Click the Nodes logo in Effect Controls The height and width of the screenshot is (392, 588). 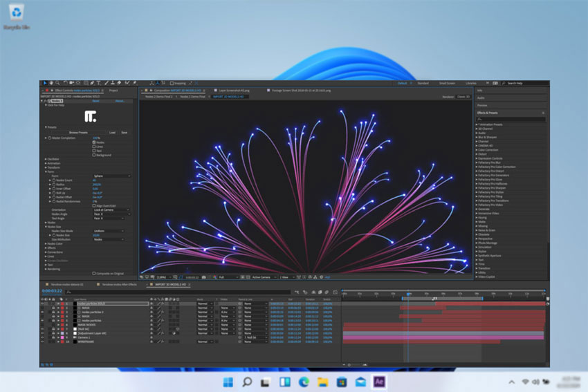[x=90, y=116]
